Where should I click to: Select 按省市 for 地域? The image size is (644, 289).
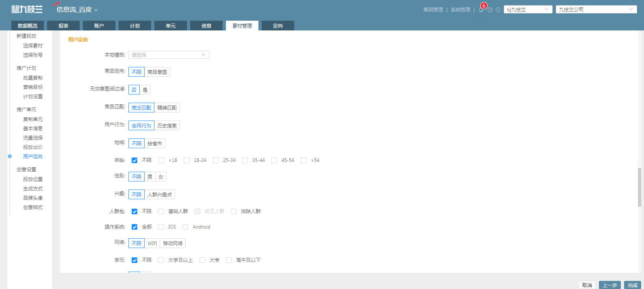pyautogui.click(x=155, y=143)
